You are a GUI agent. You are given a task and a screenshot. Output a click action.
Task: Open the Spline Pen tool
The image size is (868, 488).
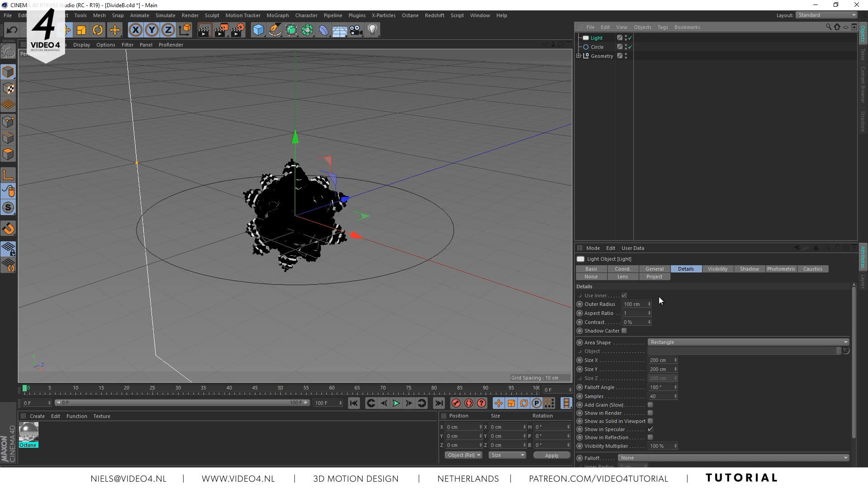274,30
